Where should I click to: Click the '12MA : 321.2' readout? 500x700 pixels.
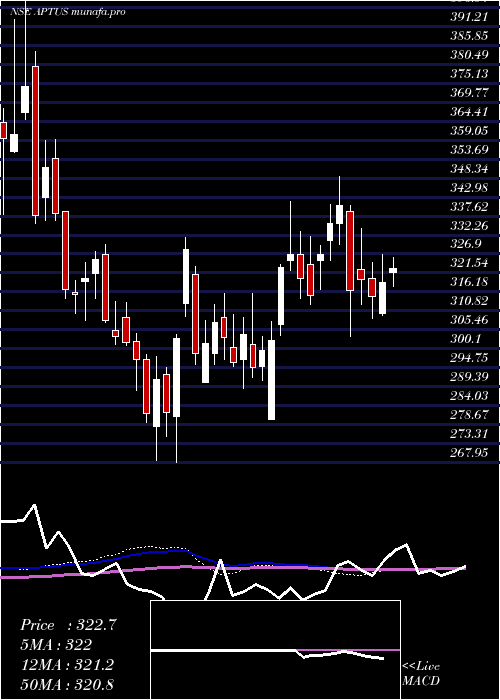[x=67, y=665]
